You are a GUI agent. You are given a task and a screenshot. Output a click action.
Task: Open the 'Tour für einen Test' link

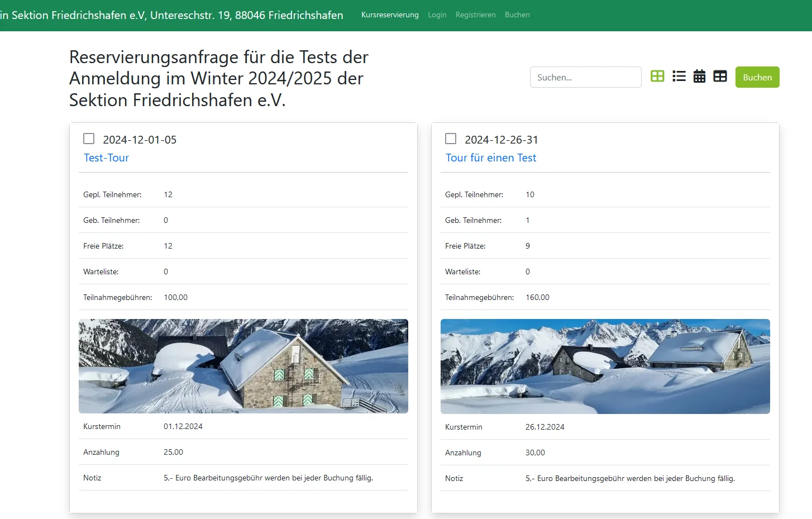tap(490, 158)
